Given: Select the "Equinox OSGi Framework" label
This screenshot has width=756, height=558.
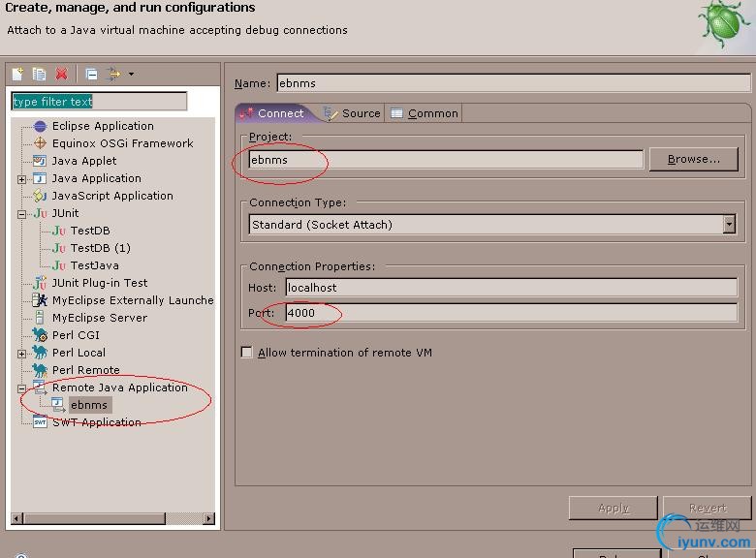Looking at the screenshot, I should click(122, 143).
